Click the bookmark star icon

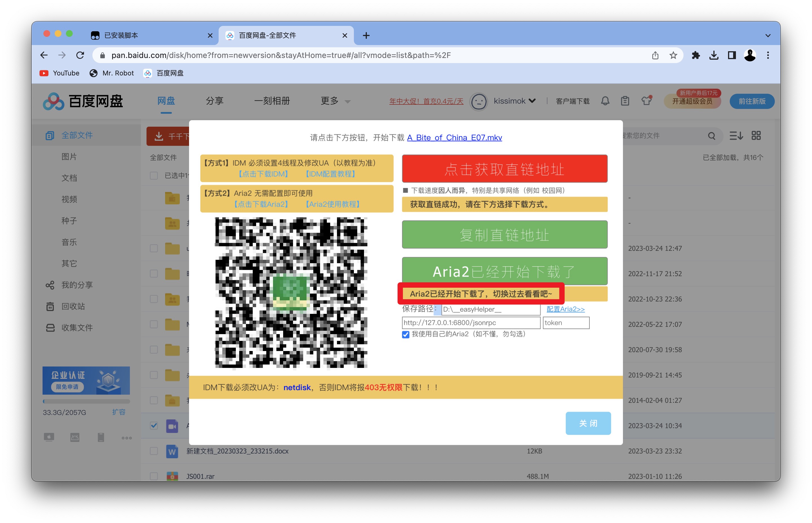point(673,55)
